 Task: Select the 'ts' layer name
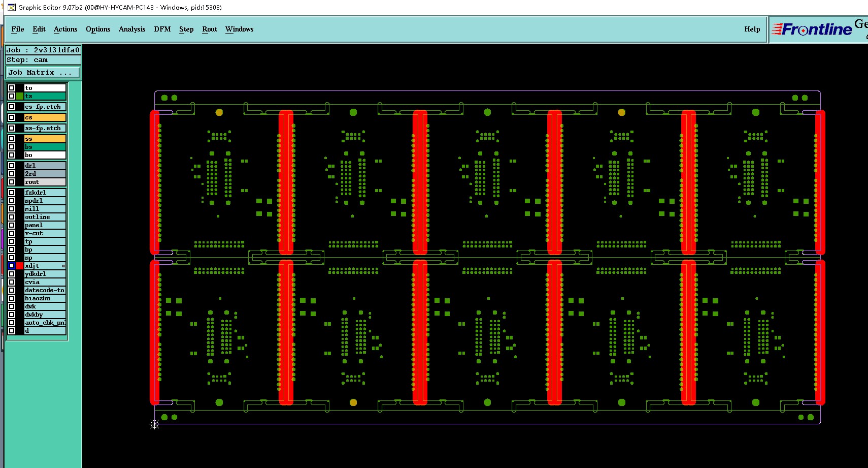[45, 96]
